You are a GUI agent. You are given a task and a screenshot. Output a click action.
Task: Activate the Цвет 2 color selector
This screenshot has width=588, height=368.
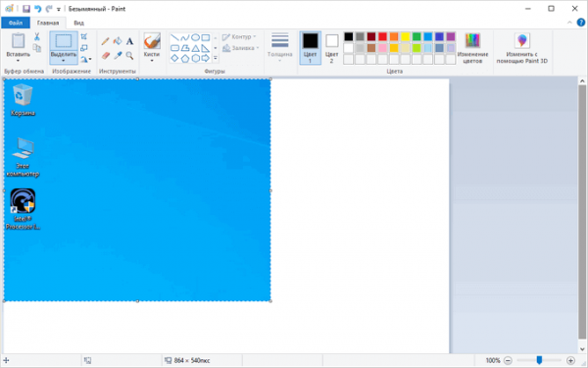tap(331, 48)
